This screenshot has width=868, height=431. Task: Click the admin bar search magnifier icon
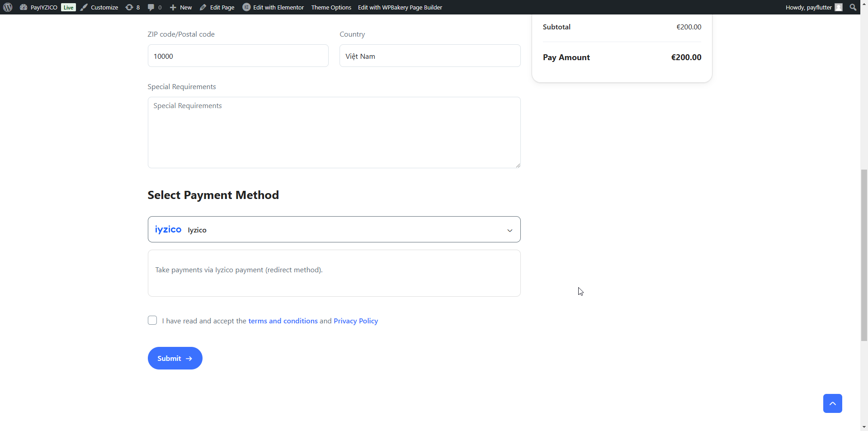(x=854, y=7)
